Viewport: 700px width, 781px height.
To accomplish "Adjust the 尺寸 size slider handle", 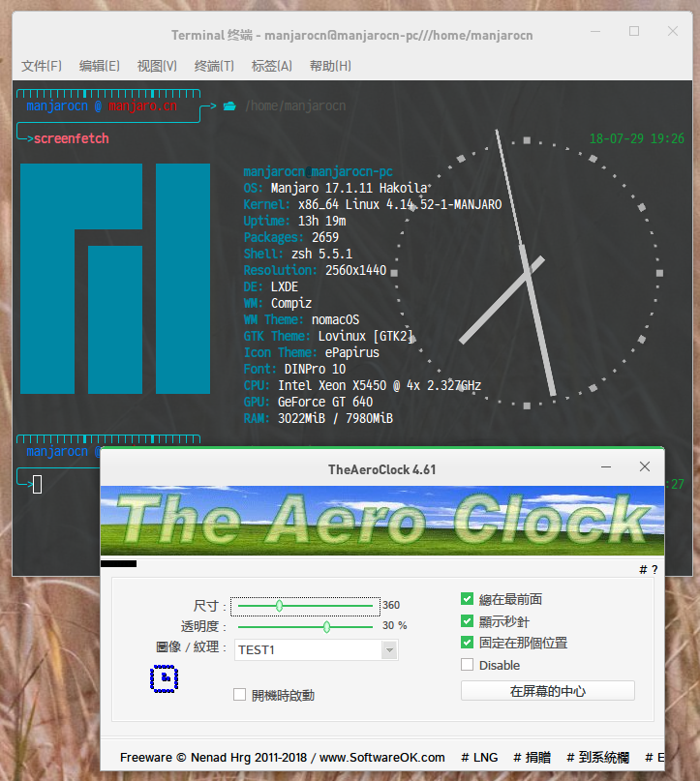I will pyautogui.click(x=279, y=606).
